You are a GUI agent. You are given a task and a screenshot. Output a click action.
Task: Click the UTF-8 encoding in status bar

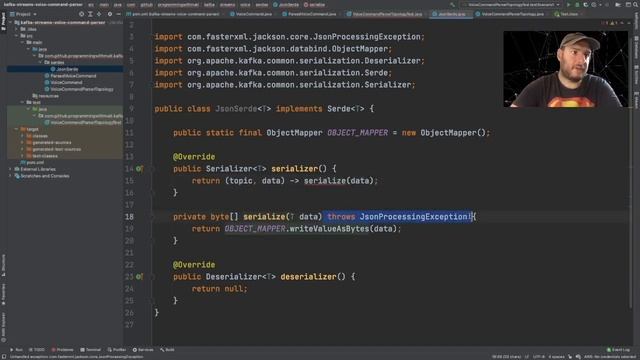(x=539, y=356)
